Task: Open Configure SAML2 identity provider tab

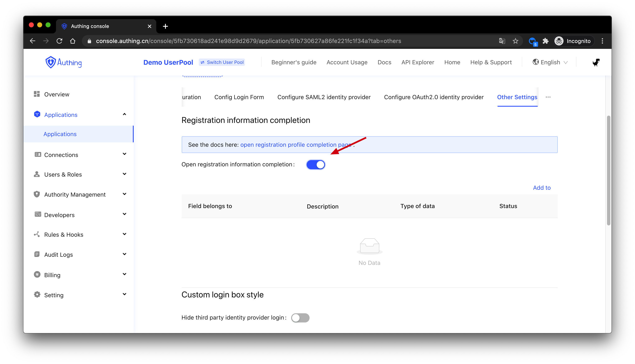Action: tap(324, 97)
